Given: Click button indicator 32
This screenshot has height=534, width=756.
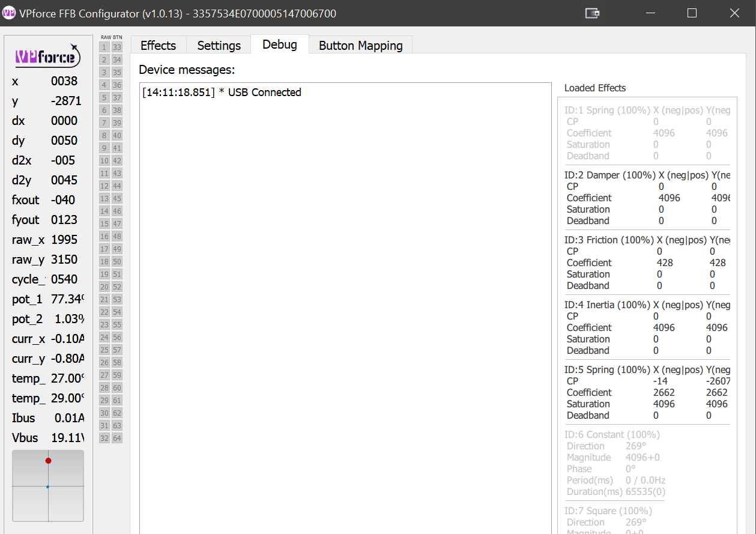Looking at the screenshot, I should 104,438.
